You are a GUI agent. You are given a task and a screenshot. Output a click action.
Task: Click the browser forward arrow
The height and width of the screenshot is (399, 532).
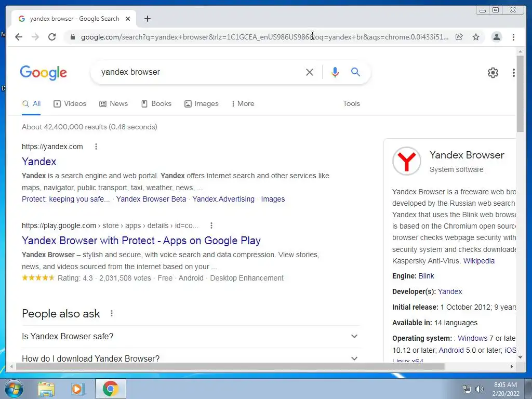35,37
